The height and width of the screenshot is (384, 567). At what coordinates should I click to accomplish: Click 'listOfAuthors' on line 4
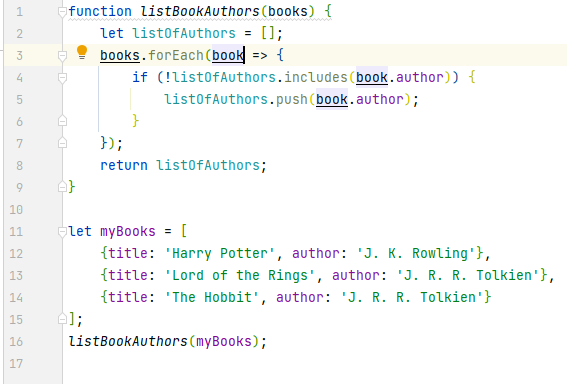coord(224,77)
